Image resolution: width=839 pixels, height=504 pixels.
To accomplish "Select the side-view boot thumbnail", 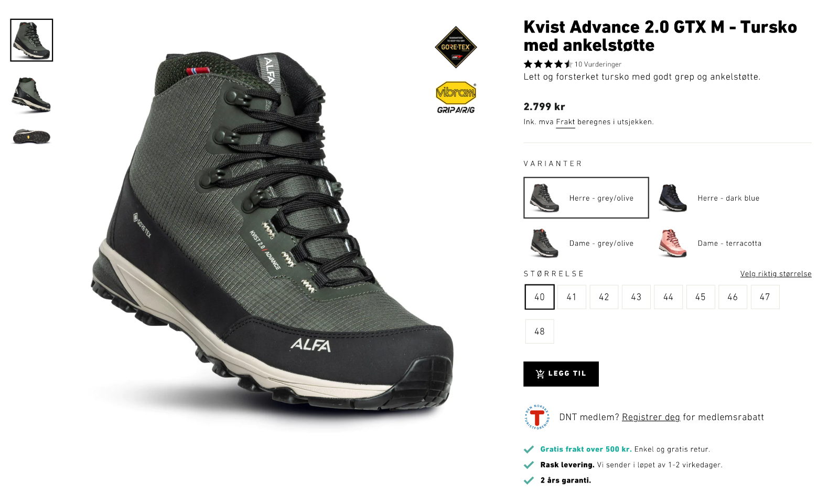I will [31, 94].
